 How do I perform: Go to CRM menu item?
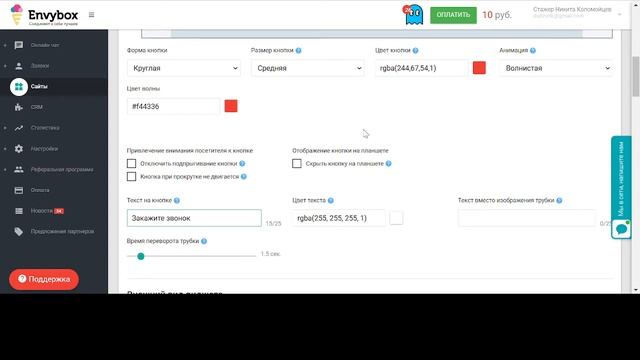(36, 107)
